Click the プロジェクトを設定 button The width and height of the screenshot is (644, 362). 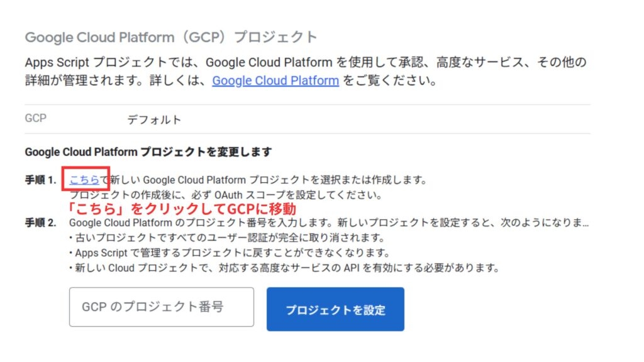[x=335, y=309]
